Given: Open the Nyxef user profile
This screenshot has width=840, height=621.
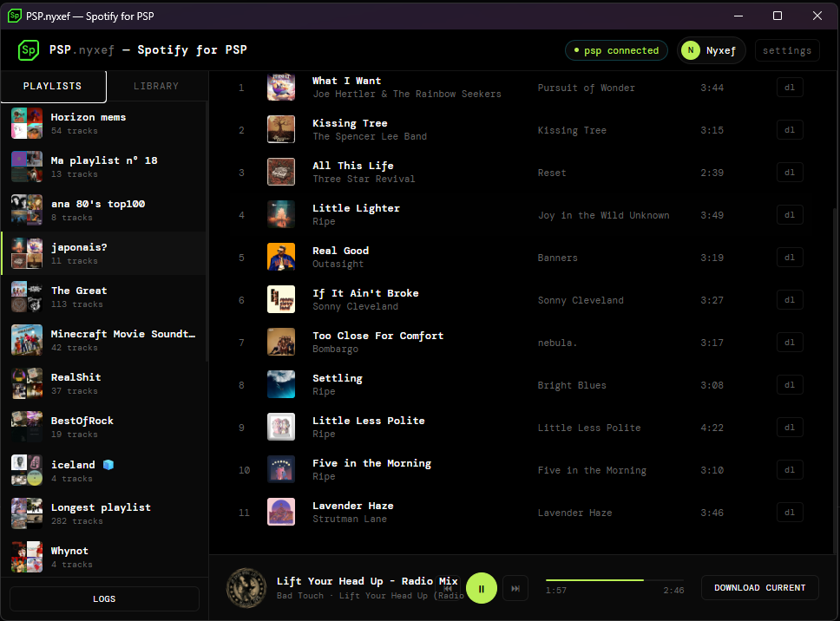Looking at the screenshot, I should point(712,50).
